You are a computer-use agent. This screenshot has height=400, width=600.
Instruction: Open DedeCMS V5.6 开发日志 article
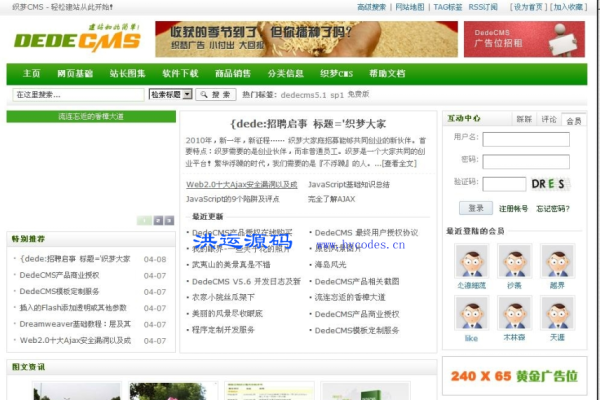point(246,282)
